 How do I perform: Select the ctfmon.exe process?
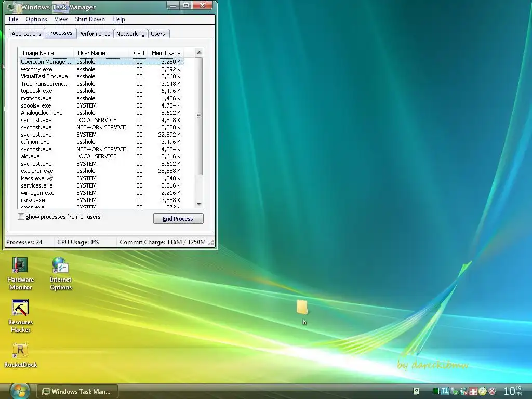102,142
